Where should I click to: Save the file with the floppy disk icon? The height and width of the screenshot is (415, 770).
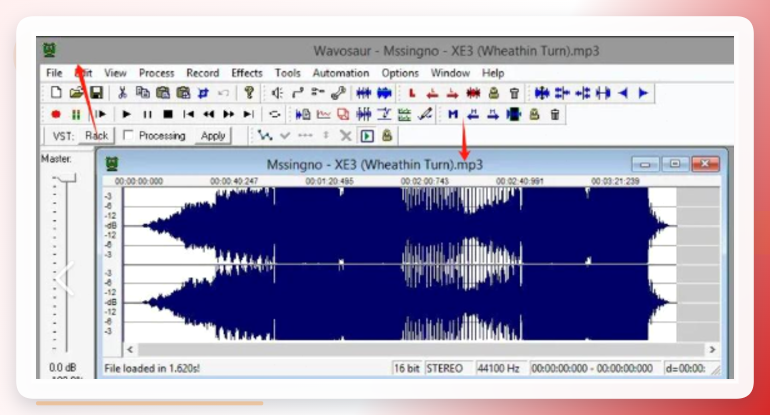pyautogui.click(x=96, y=92)
